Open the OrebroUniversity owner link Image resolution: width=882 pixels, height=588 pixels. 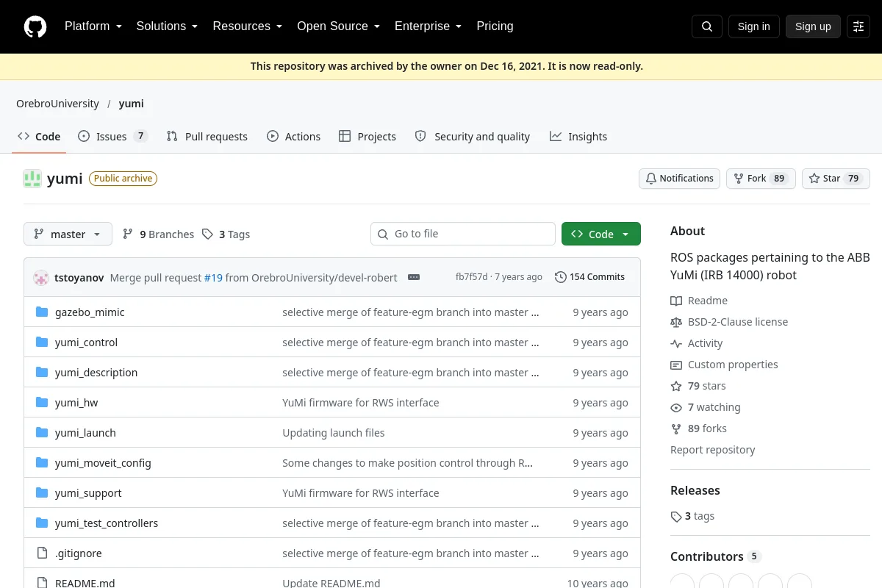pos(57,104)
